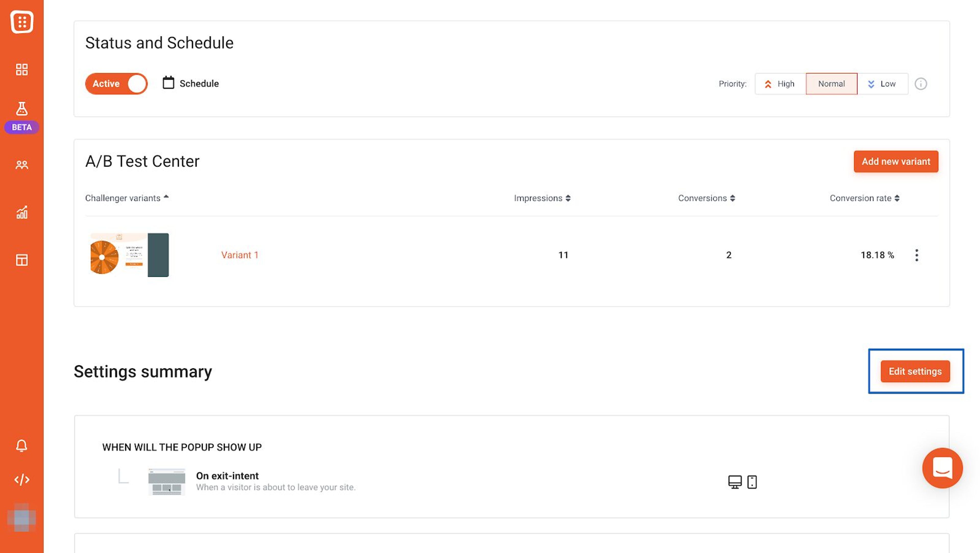
Task: Open the three-dot menu for Variant 1
Action: (x=916, y=255)
